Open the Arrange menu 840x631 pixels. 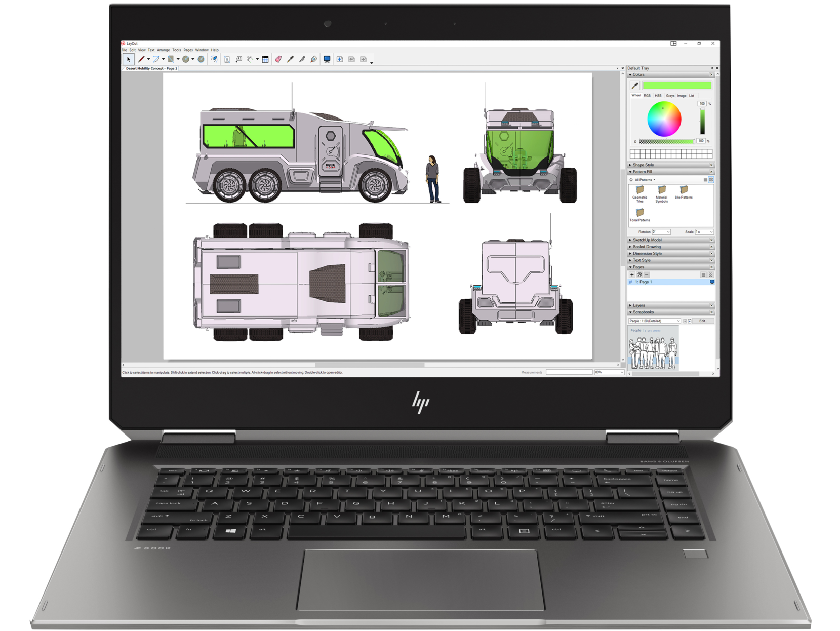point(163,50)
